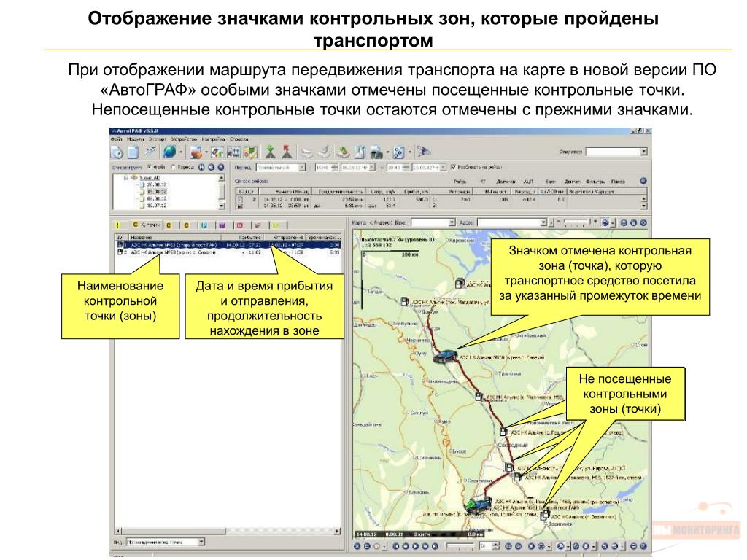
Task: Click the blue dice settings toolbar icon
Action: (x=399, y=152)
